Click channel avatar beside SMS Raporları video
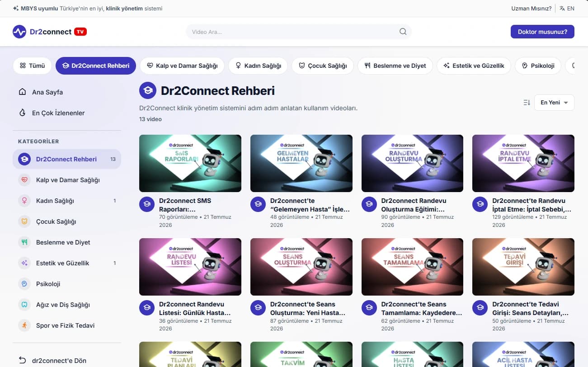 [147, 204]
